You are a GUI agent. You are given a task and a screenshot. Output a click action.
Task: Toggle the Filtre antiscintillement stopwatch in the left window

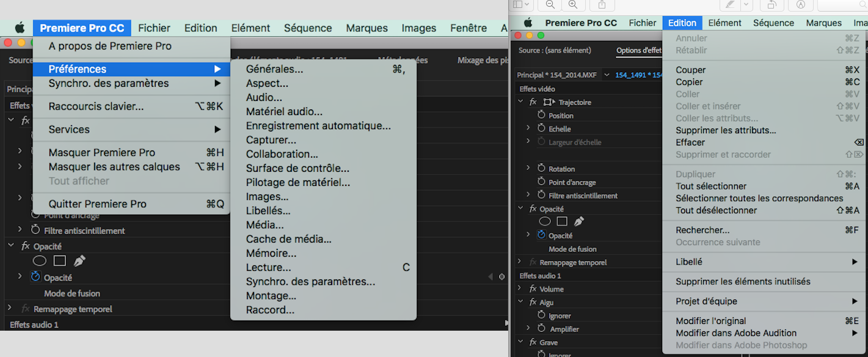(35, 230)
